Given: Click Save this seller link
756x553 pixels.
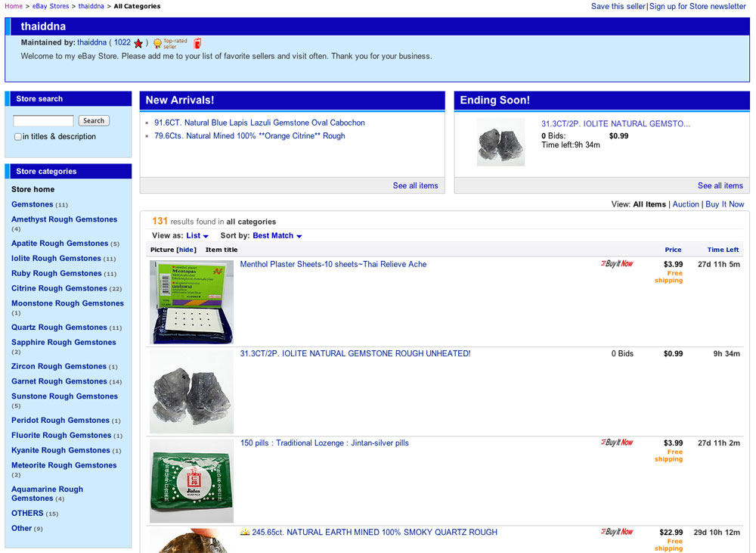Looking at the screenshot, I should click(618, 6).
